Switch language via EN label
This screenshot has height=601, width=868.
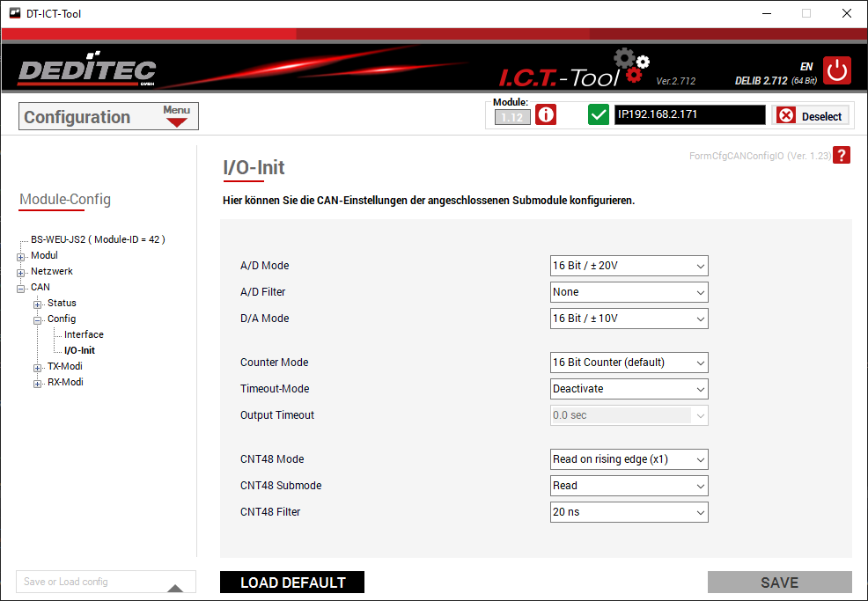pos(805,66)
